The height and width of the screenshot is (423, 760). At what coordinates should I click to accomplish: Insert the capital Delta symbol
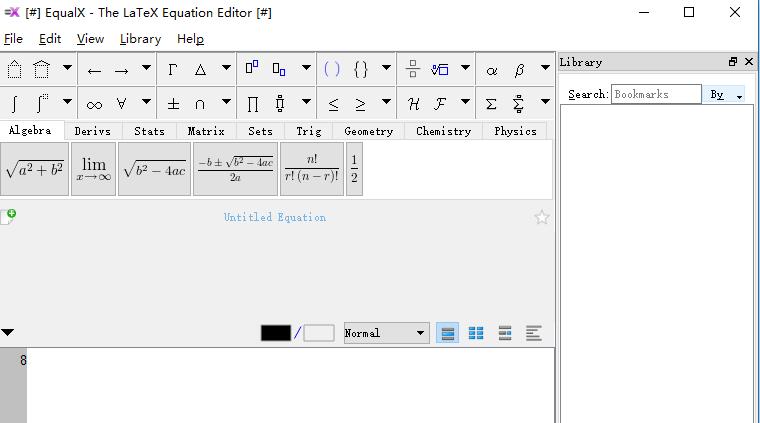[200, 70]
